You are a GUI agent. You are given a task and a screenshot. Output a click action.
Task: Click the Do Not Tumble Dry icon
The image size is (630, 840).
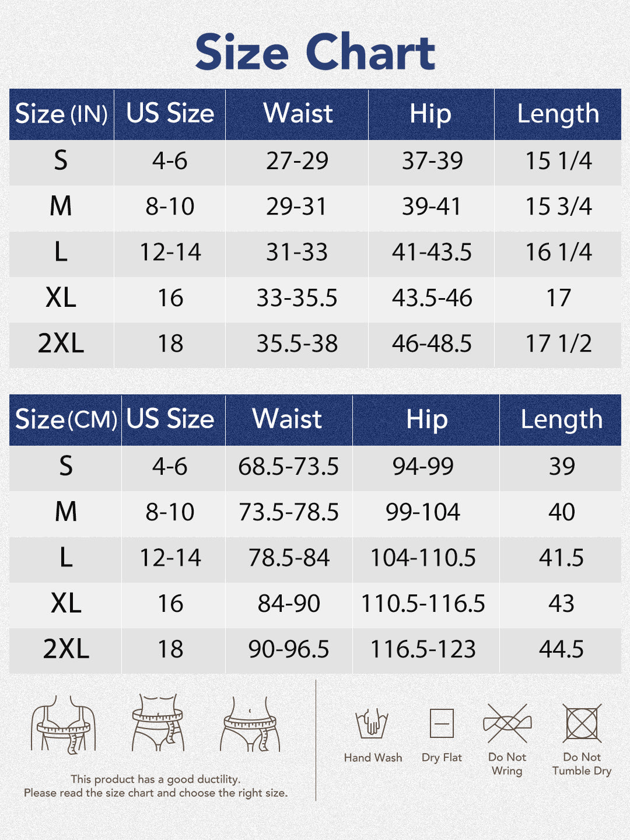click(x=582, y=723)
